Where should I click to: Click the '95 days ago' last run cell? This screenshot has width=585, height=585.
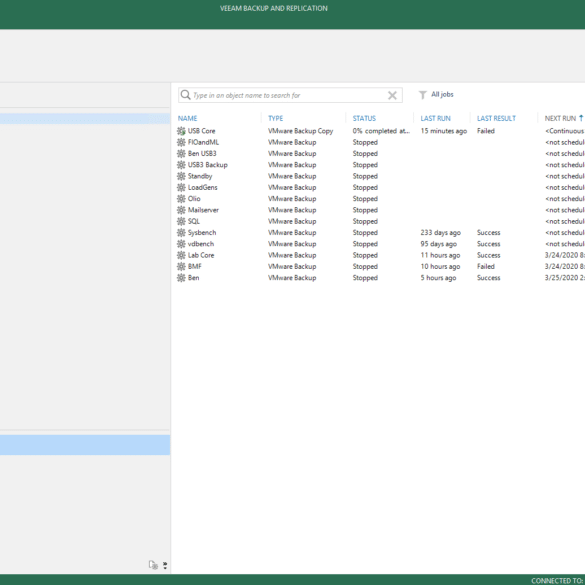pyautogui.click(x=438, y=244)
